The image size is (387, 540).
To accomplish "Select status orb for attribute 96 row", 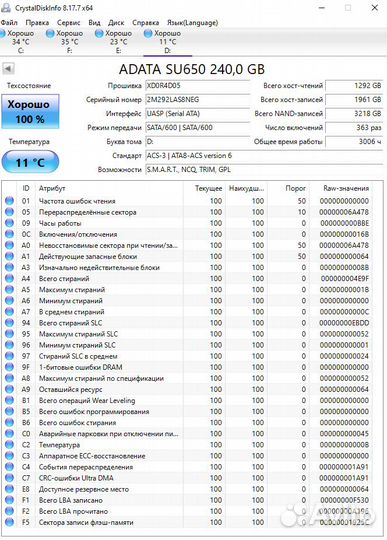I will pos(9,345).
